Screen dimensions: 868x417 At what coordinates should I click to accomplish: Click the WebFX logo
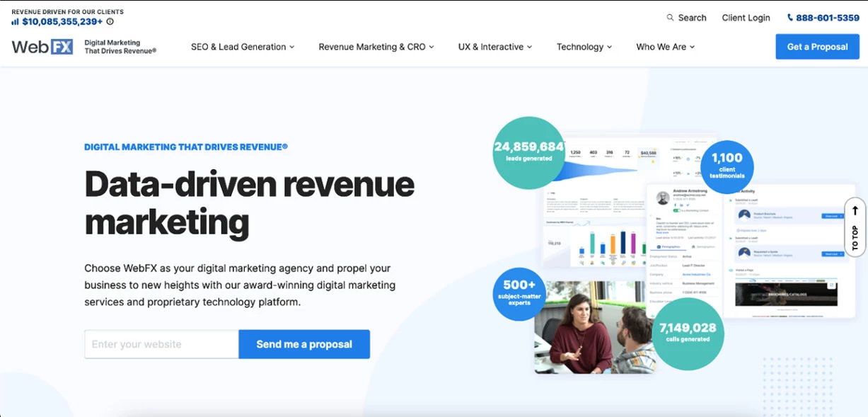coord(42,47)
